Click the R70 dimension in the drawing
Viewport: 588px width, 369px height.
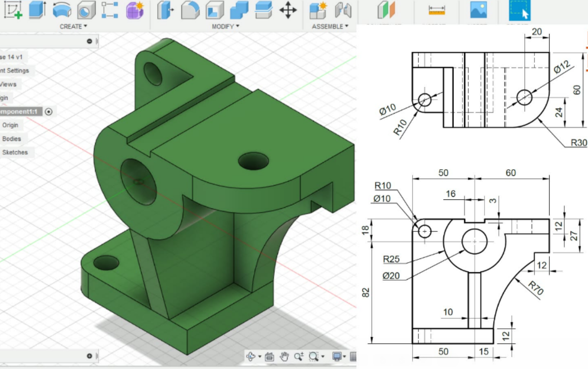pos(535,288)
